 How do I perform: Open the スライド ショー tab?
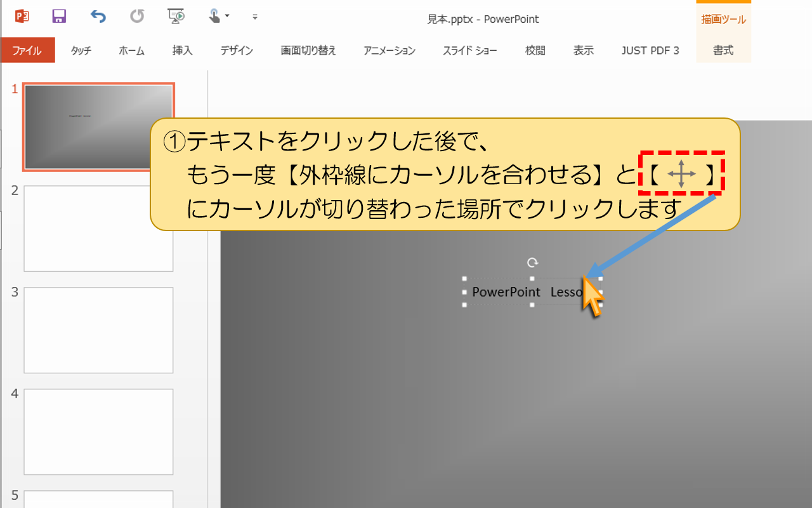pyautogui.click(x=470, y=51)
